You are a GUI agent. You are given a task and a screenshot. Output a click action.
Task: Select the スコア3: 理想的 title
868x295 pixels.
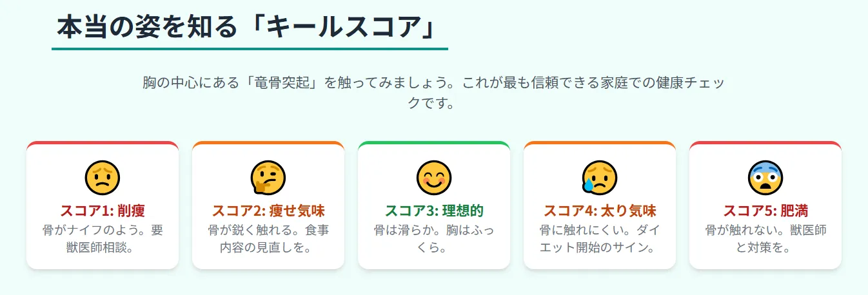pos(434,211)
